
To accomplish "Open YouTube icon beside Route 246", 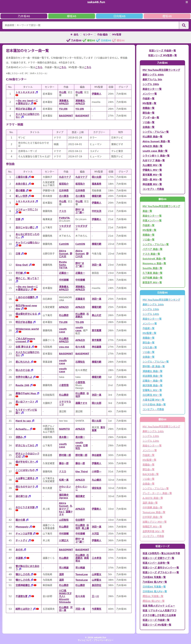I will (x=35, y=385).
